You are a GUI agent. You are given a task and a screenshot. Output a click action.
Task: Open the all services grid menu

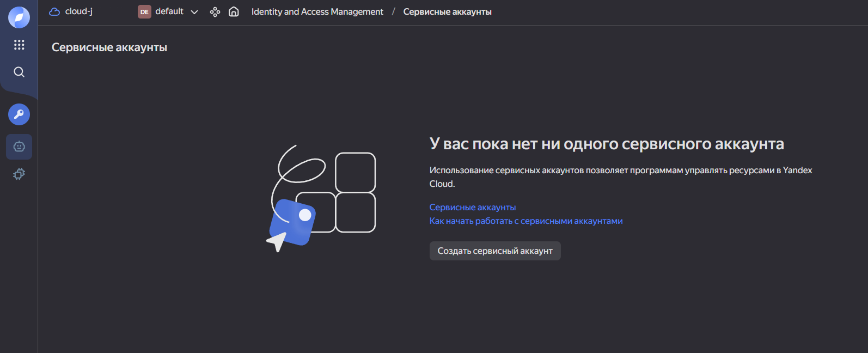tap(19, 45)
